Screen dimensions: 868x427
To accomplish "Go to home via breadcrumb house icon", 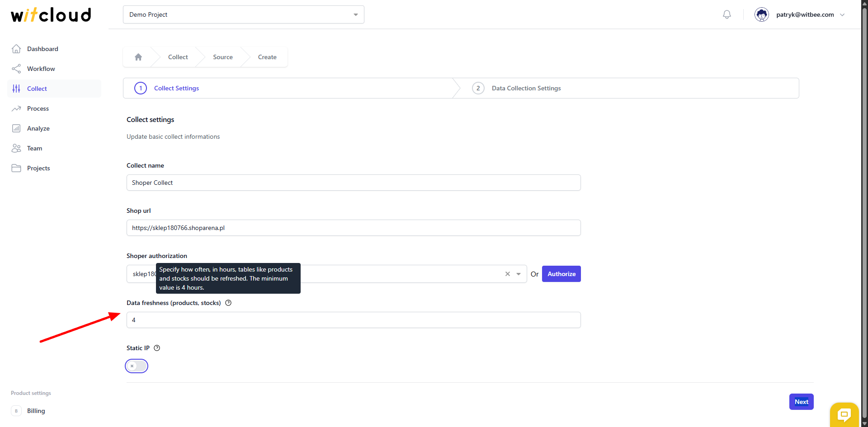I will click(x=138, y=57).
